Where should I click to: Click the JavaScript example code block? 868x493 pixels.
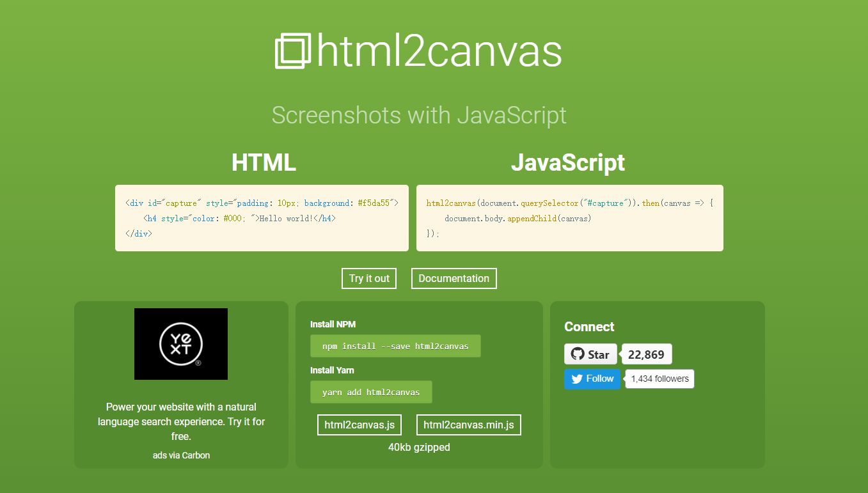tap(569, 217)
